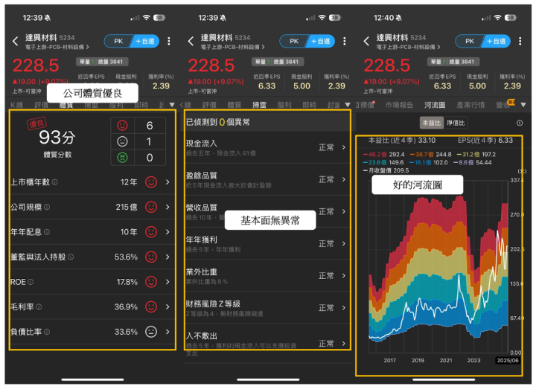Click the info icon beside 毛利率

pos(39,307)
